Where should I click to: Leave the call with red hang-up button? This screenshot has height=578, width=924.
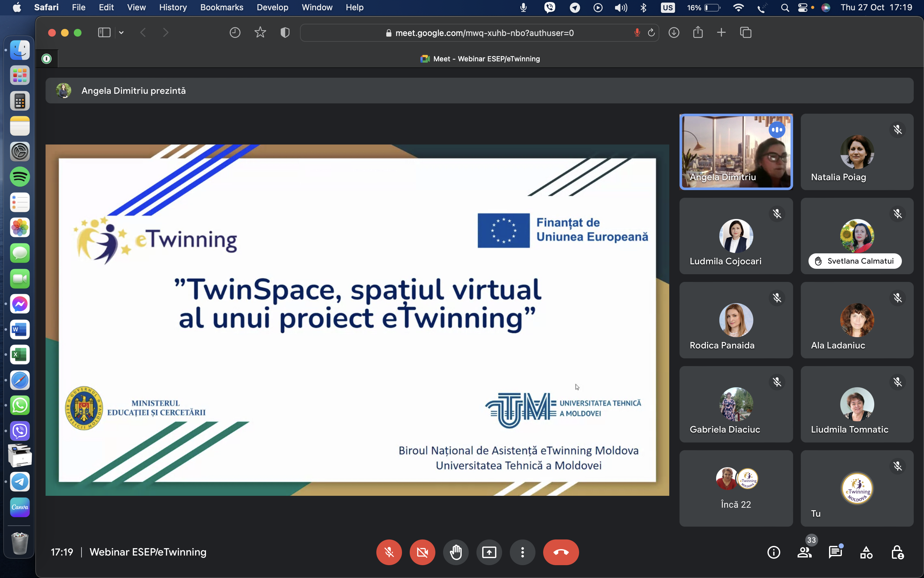click(x=561, y=552)
